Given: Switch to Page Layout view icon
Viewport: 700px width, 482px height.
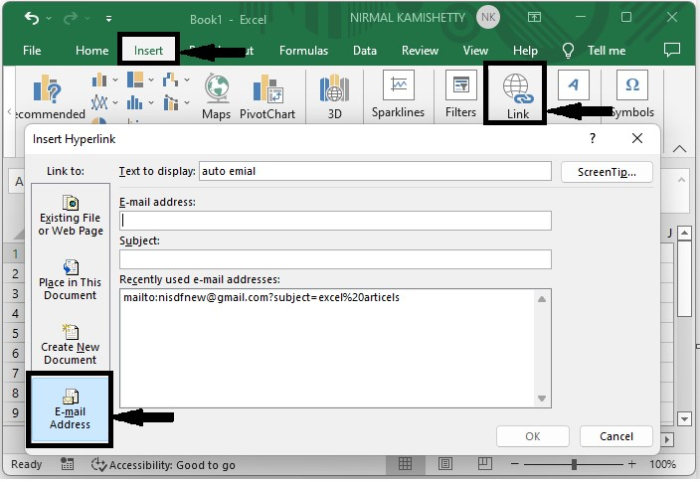Looking at the screenshot, I should pyautogui.click(x=445, y=464).
